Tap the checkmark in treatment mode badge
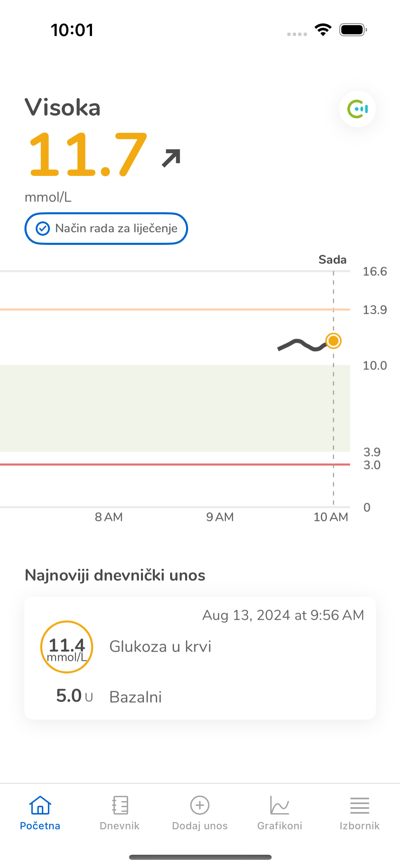The image size is (400, 868). click(43, 229)
